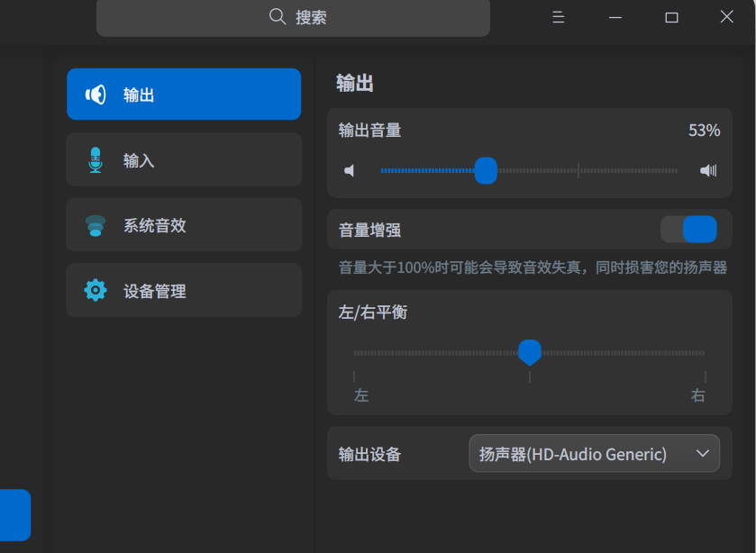Click the speaker icon beside 输出
The height and width of the screenshot is (553, 756).
[96, 95]
